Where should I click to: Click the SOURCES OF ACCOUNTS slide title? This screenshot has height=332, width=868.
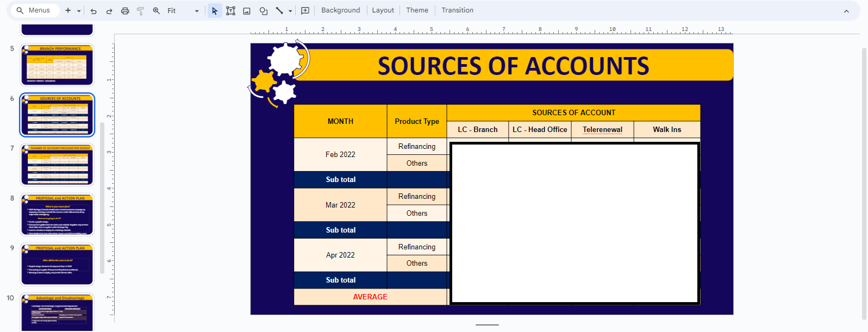pyautogui.click(x=513, y=66)
